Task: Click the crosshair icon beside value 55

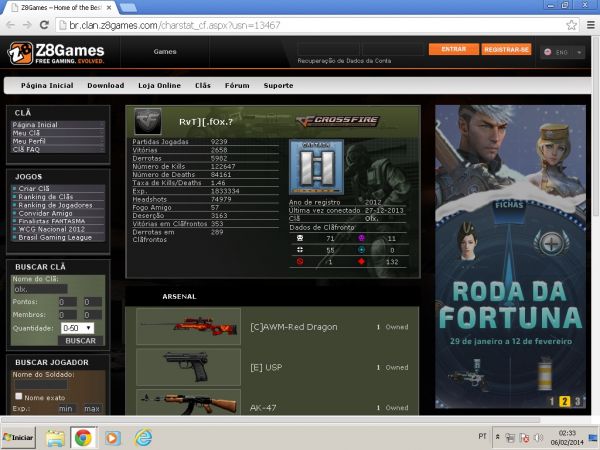Action: point(300,250)
